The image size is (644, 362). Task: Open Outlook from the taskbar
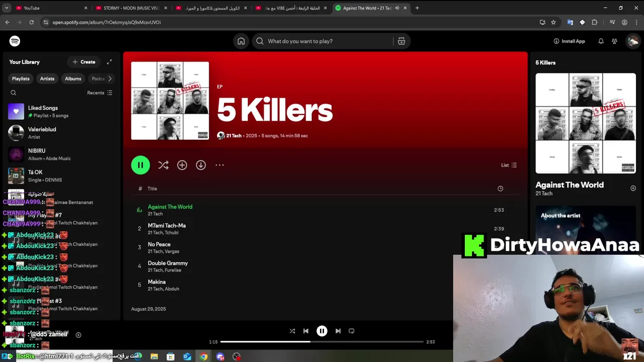pyautogui.click(x=187, y=356)
